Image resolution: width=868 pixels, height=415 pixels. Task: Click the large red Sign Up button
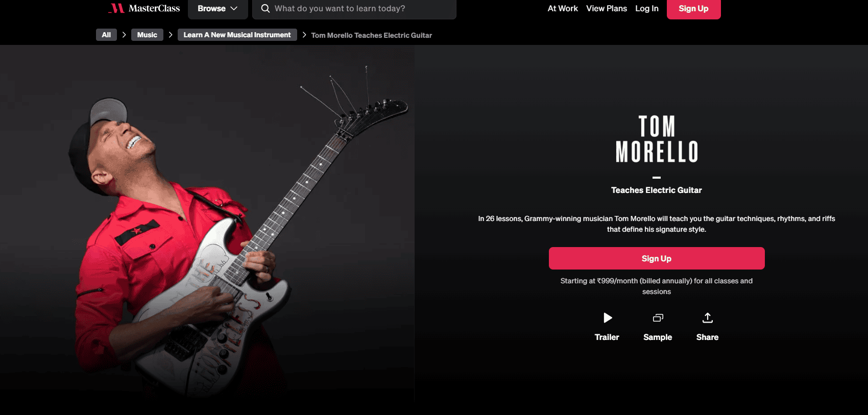point(657,258)
